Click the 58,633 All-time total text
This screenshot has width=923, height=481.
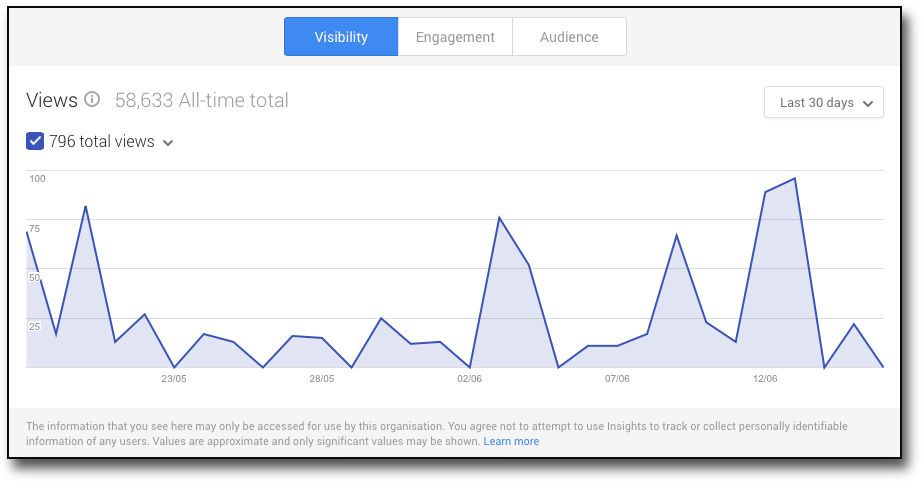[201, 100]
